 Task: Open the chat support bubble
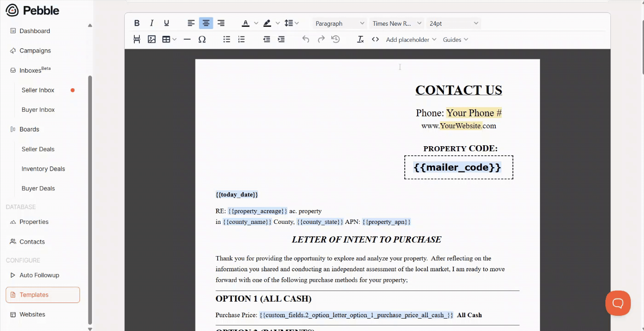pos(618,303)
